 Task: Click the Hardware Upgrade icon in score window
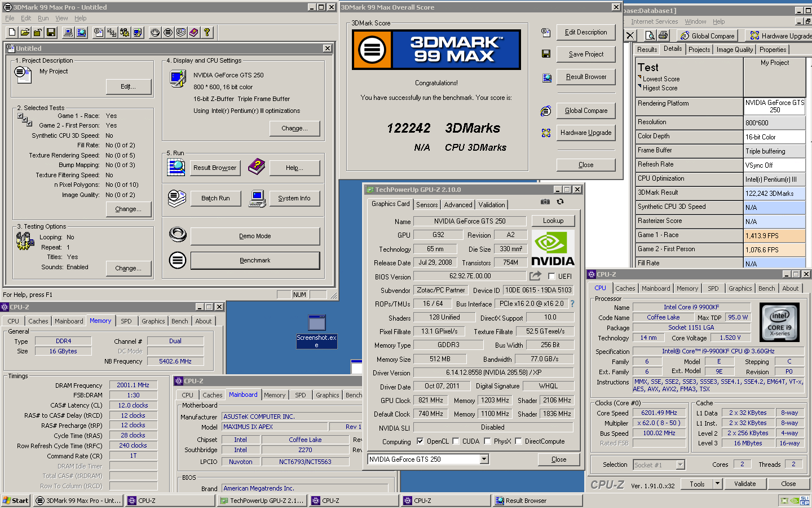(x=546, y=133)
